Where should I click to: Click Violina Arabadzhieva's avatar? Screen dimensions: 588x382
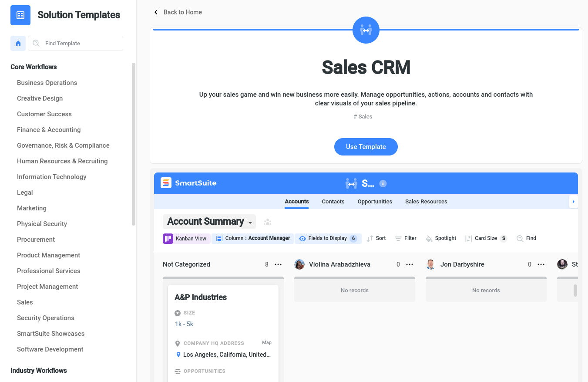[299, 264]
